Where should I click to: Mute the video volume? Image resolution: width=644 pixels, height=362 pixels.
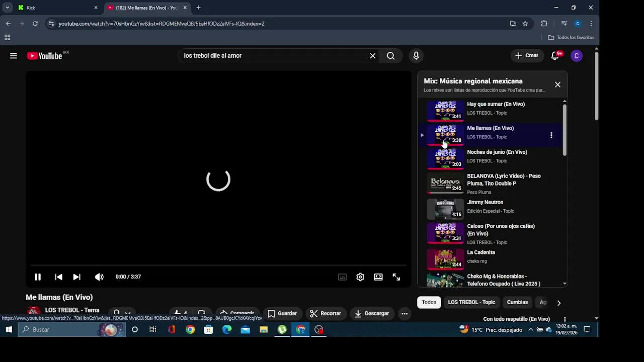click(99, 277)
